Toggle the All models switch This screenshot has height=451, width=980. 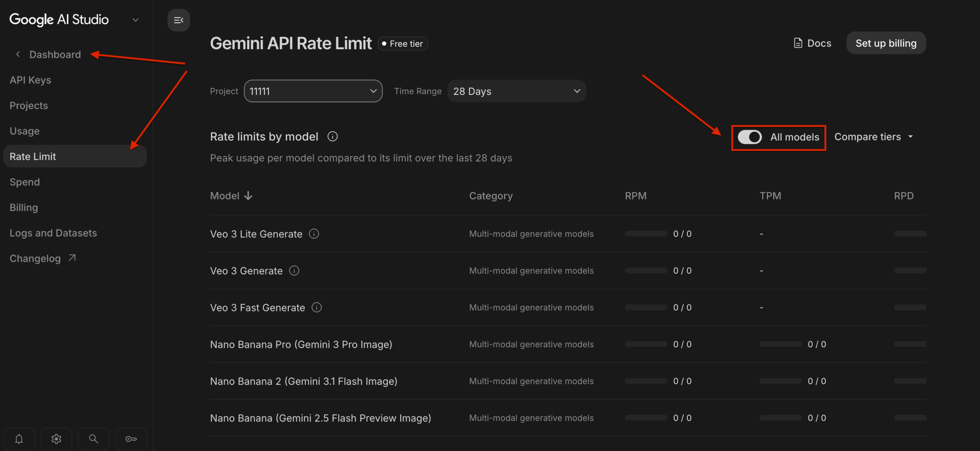point(750,137)
